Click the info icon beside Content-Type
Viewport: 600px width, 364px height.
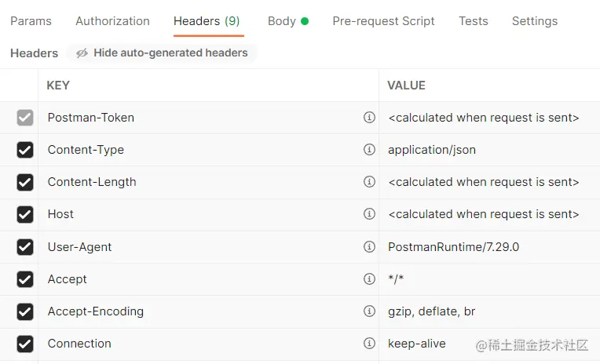(369, 150)
